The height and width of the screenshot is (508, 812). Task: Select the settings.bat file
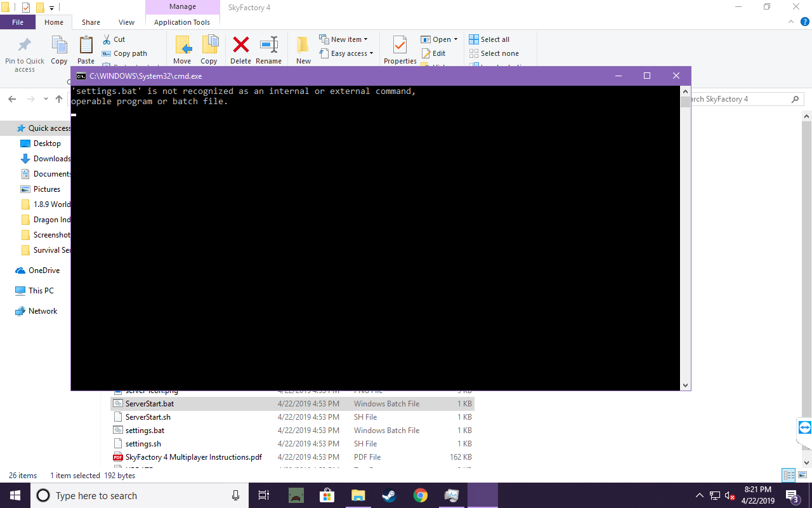292,431
